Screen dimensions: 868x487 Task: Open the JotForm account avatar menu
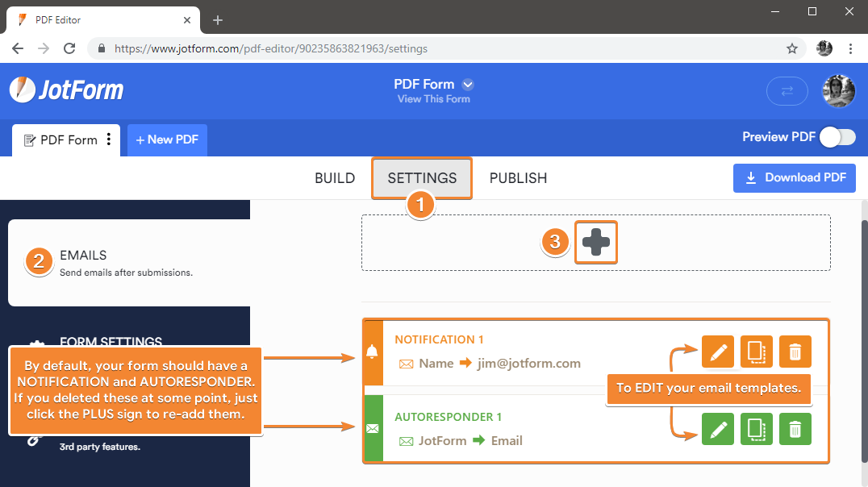839,91
